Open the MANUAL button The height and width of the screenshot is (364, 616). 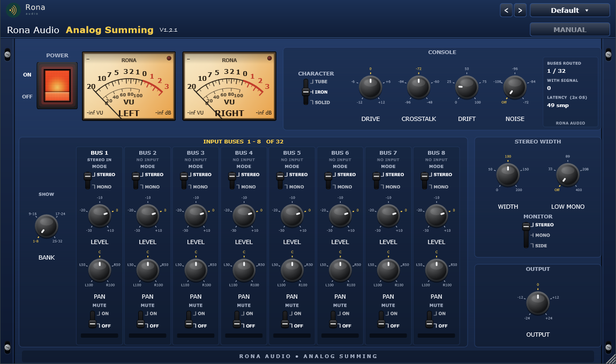point(569,29)
